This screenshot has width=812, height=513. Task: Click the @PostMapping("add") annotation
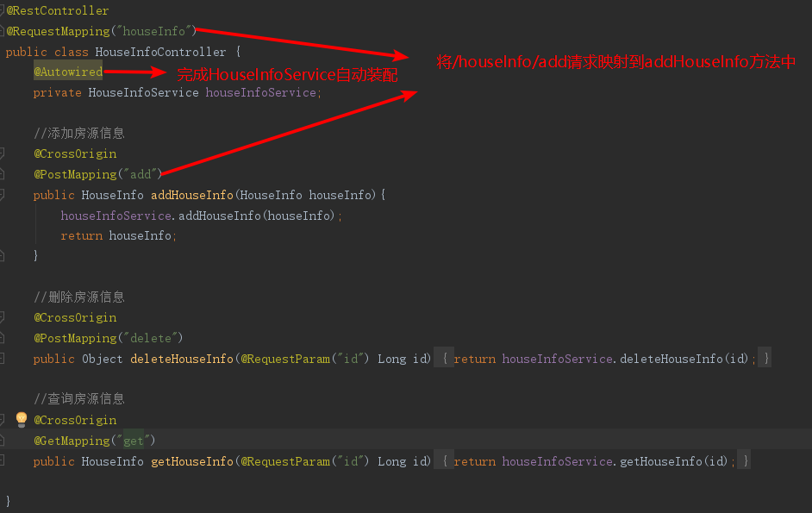pyautogui.click(x=98, y=174)
